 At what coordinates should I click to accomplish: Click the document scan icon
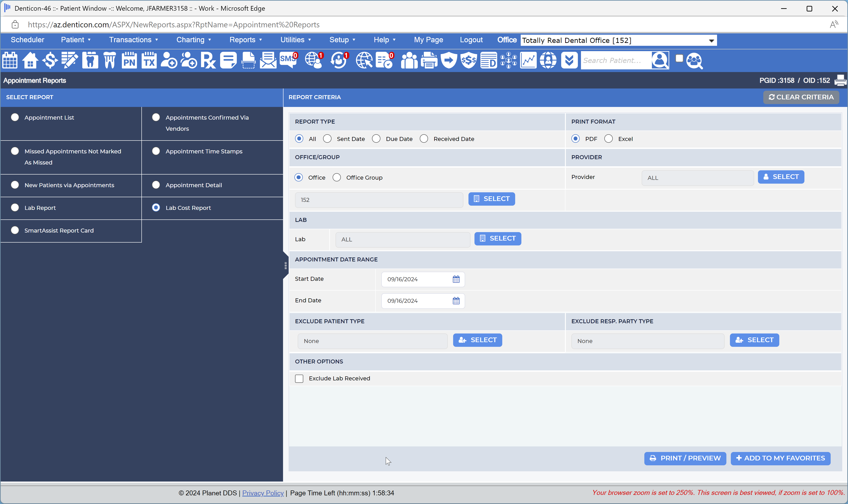248,60
